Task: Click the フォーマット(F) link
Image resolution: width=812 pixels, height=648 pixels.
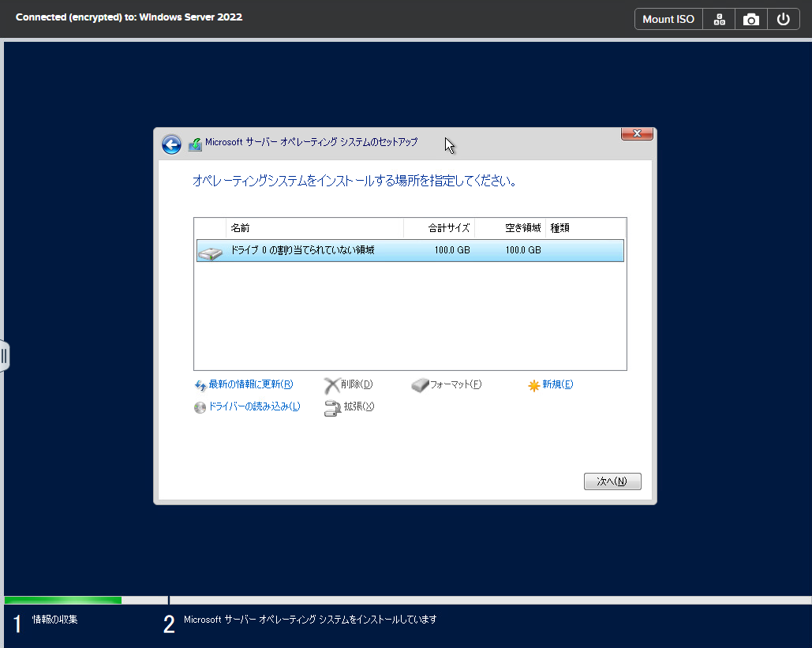Action: (x=456, y=384)
